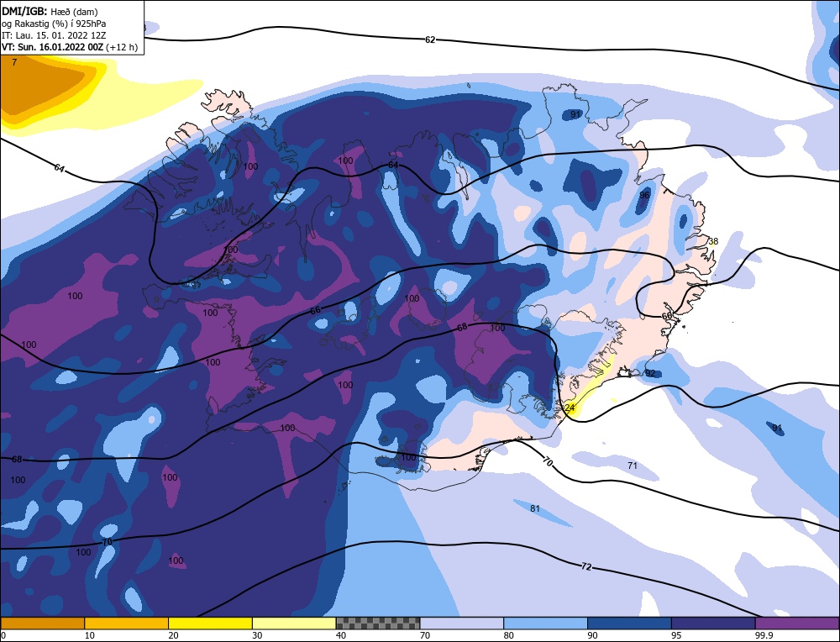Click the "24" value in the yellow patch

(570, 408)
